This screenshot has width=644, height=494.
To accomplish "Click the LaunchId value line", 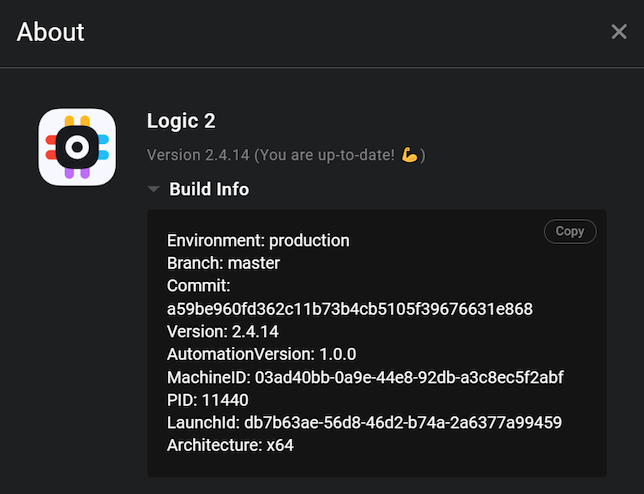I will (364, 422).
